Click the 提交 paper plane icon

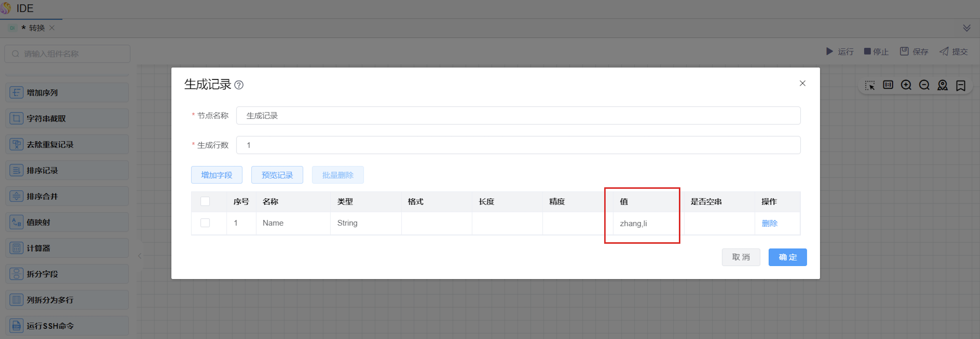(x=944, y=51)
